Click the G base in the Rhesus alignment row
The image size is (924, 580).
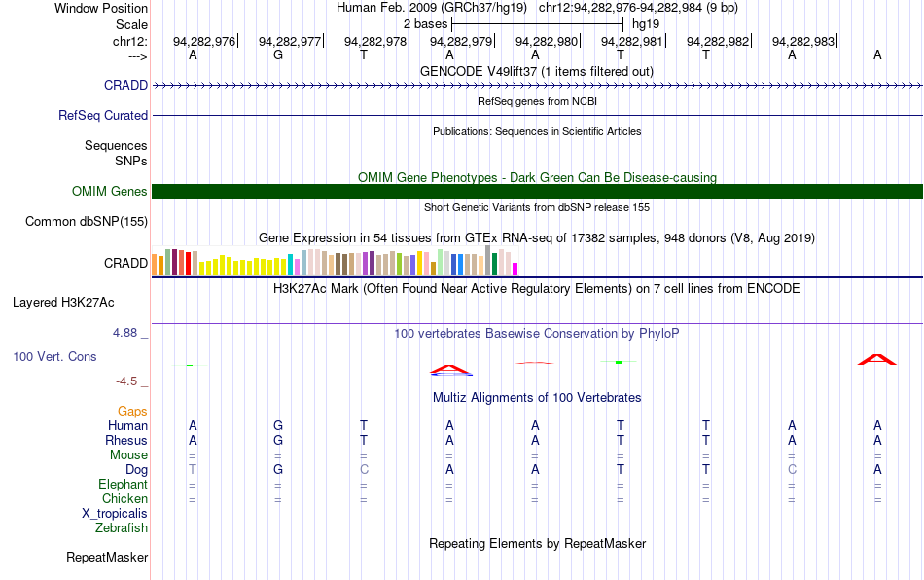(278, 440)
